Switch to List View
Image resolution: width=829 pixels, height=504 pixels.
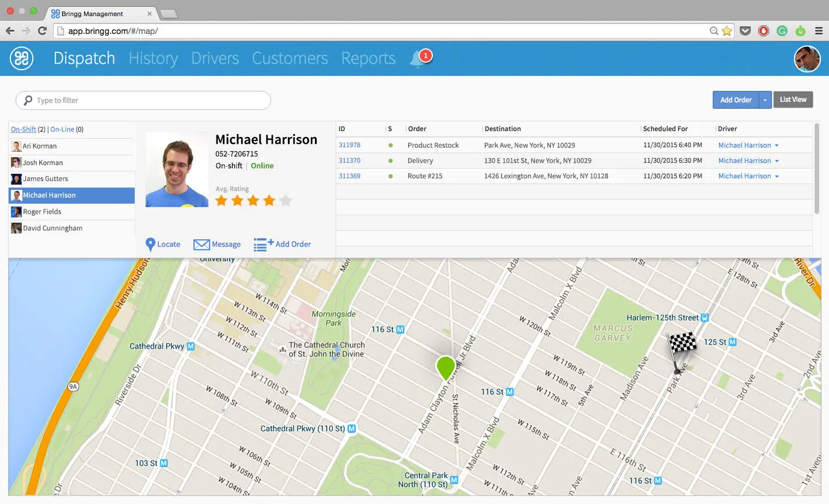click(x=793, y=100)
